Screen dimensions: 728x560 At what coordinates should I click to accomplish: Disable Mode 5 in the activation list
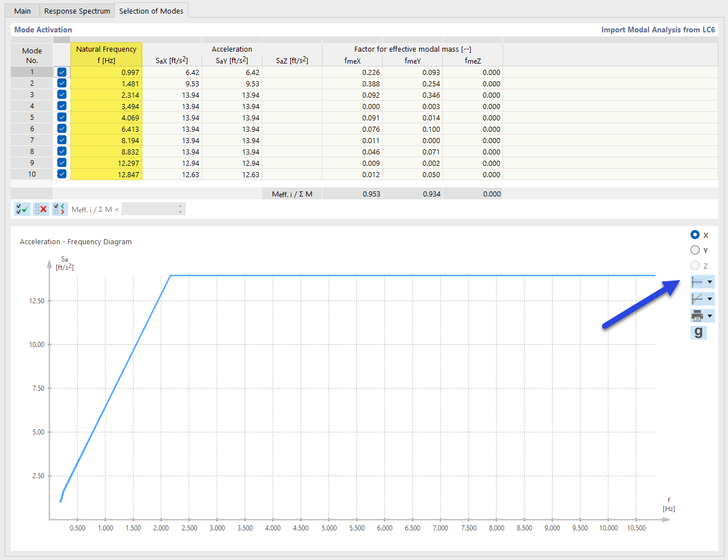point(61,118)
